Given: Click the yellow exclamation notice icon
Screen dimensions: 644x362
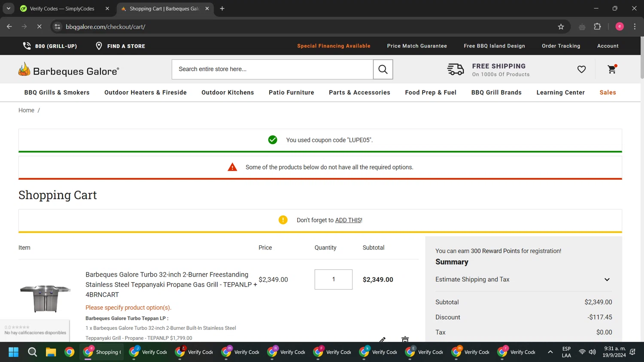Looking at the screenshot, I should click(283, 220).
